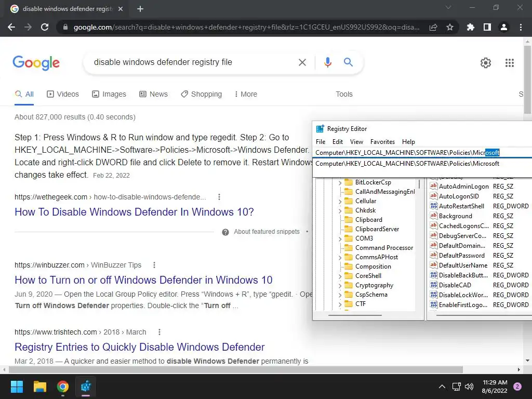Open options for the winbuzzer.com result
532x399 pixels.
(x=154, y=265)
